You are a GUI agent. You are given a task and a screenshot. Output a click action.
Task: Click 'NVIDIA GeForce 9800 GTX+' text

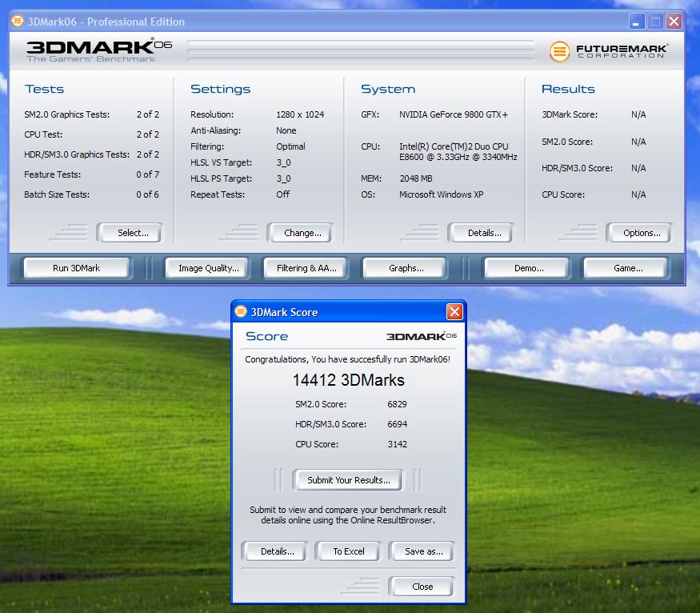click(453, 114)
